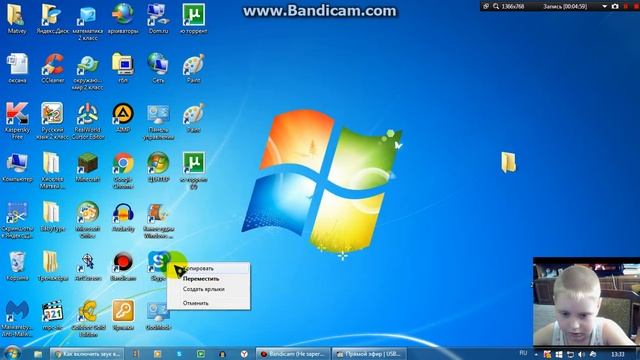Viewport: 640px width, 360px height.
Task: Open the Bandicam overlay dropdown arrow
Action: point(604,7)
